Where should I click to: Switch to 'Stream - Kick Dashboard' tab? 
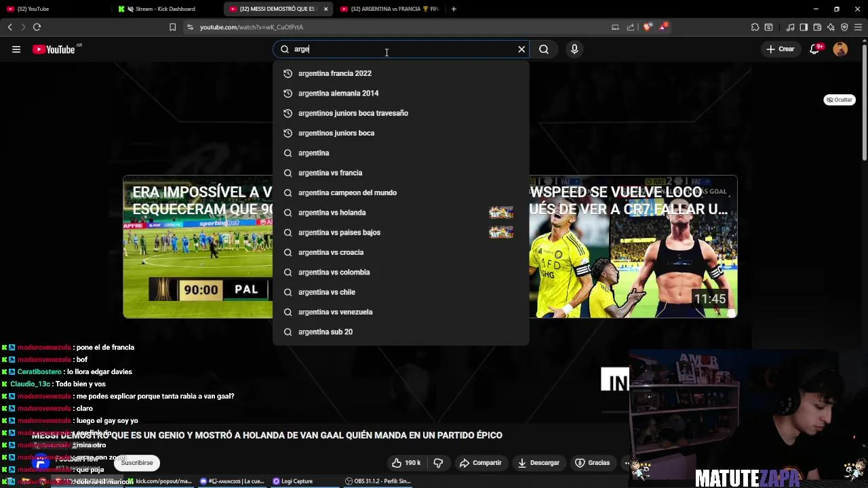[x=165, y=9]
